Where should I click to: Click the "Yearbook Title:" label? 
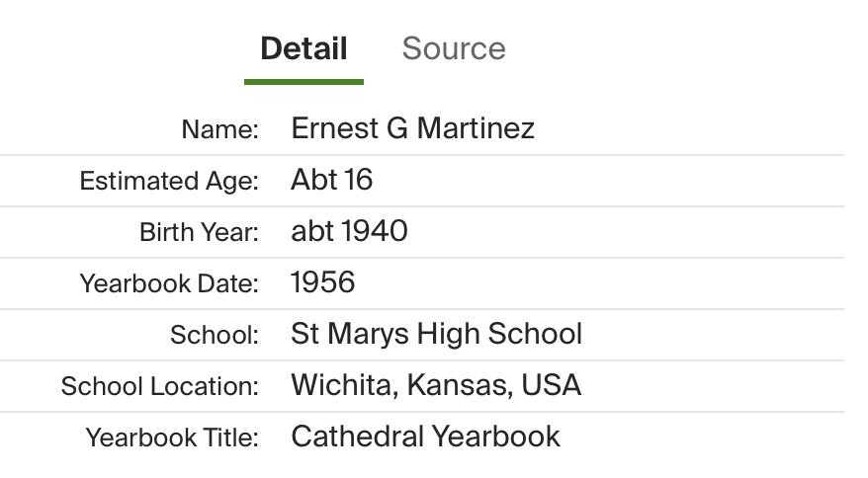(171, 438)
